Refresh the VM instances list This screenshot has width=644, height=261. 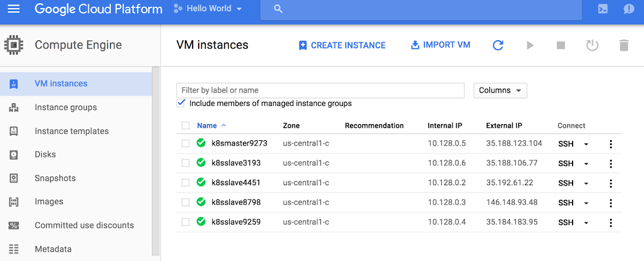click(498, 45)
